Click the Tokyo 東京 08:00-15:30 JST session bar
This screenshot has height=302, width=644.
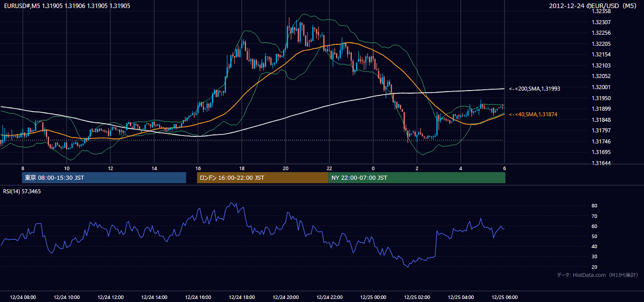pyautogui.click(x=104, y=178)
